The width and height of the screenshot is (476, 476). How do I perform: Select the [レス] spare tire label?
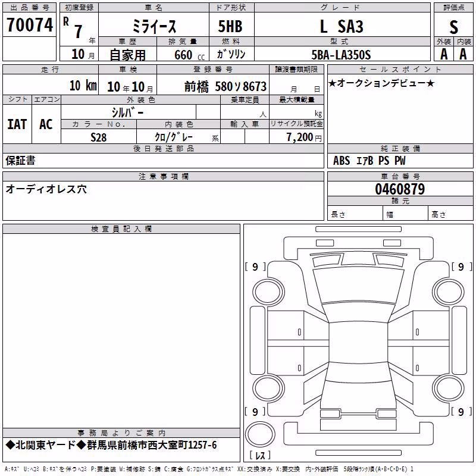point(260,455)
